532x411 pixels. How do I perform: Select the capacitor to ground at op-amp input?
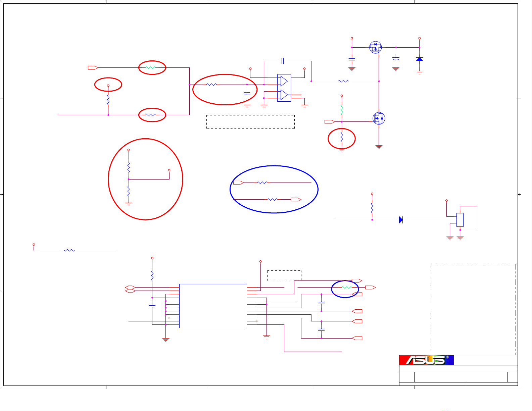click(247, 93)
